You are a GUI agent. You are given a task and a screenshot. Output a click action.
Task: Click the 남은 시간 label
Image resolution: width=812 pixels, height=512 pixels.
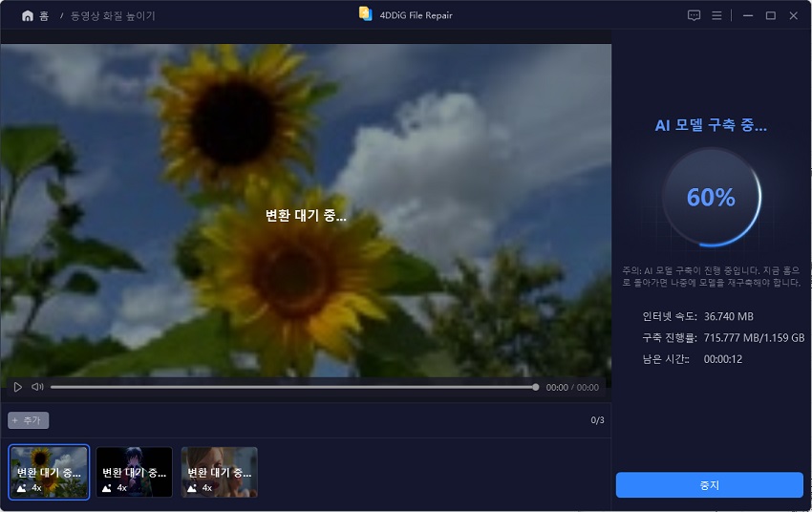[666, 359]
